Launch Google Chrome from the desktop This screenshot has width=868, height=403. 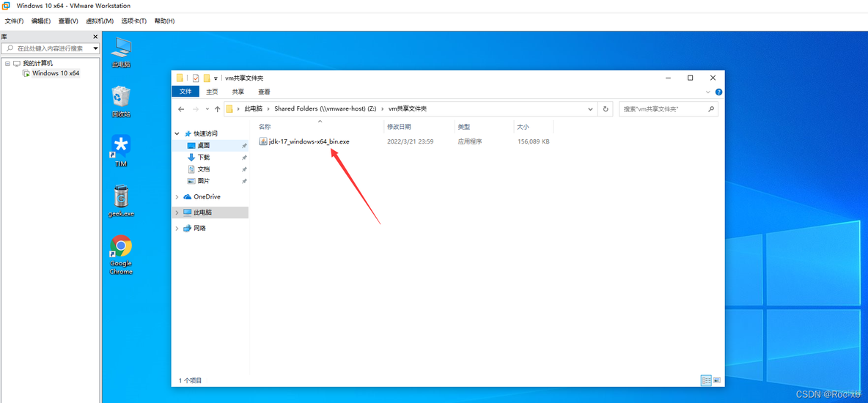pyautogui.click(x=121, y=255)
